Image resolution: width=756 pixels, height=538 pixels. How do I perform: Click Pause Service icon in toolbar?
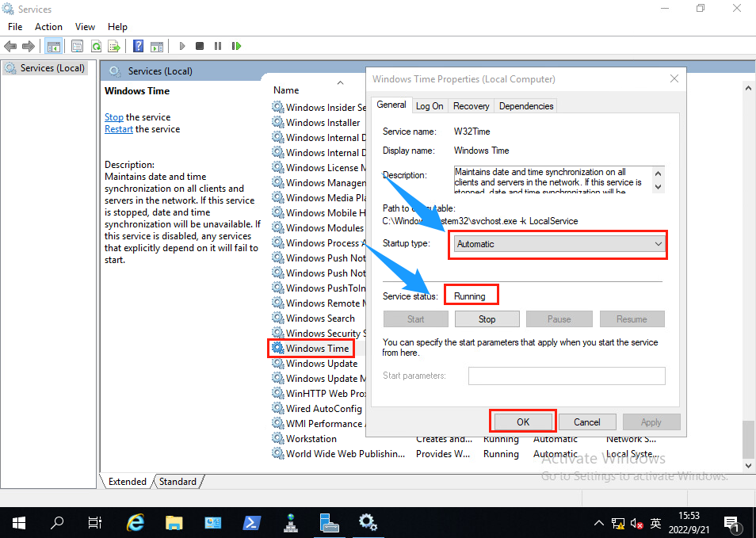click(218, 46)
